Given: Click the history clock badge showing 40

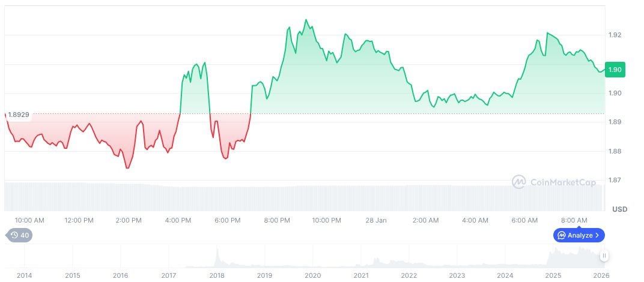Looking at the screenshot, I should [19, 235].
